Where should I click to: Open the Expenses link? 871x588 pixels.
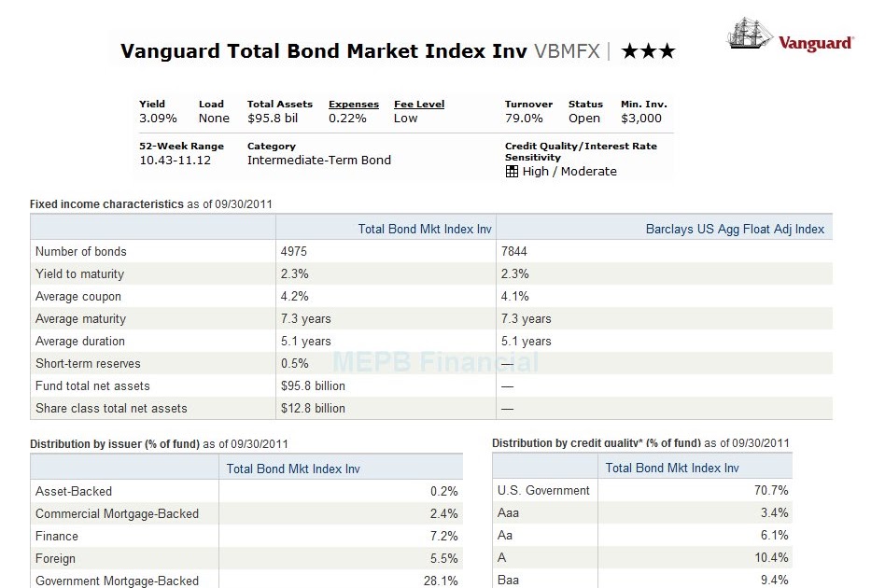(353, 104)
